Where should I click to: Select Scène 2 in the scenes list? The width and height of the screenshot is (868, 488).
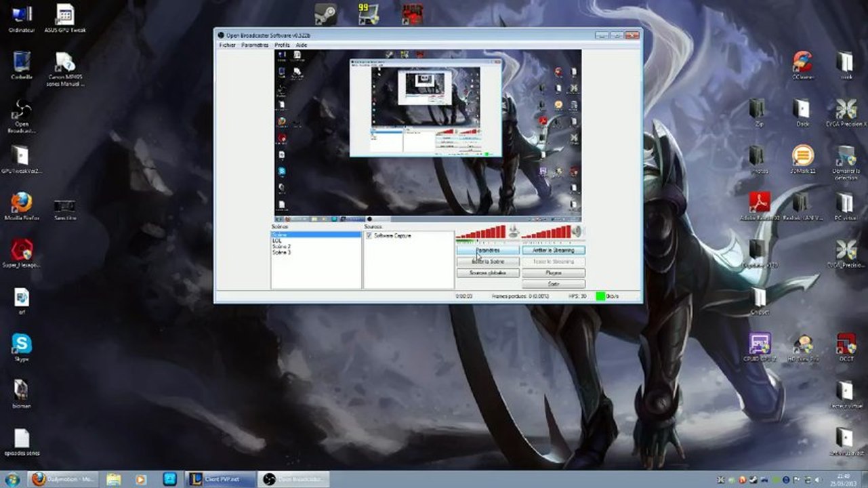[316, 247]
